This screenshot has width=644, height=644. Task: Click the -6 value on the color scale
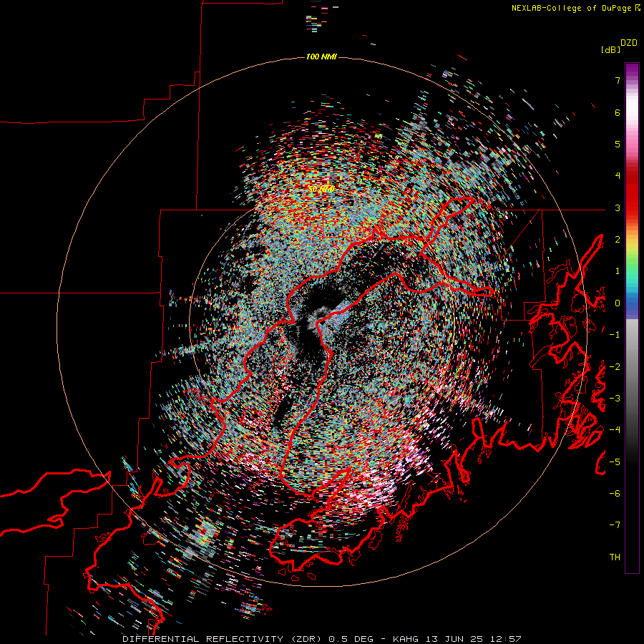pos(615,494)
